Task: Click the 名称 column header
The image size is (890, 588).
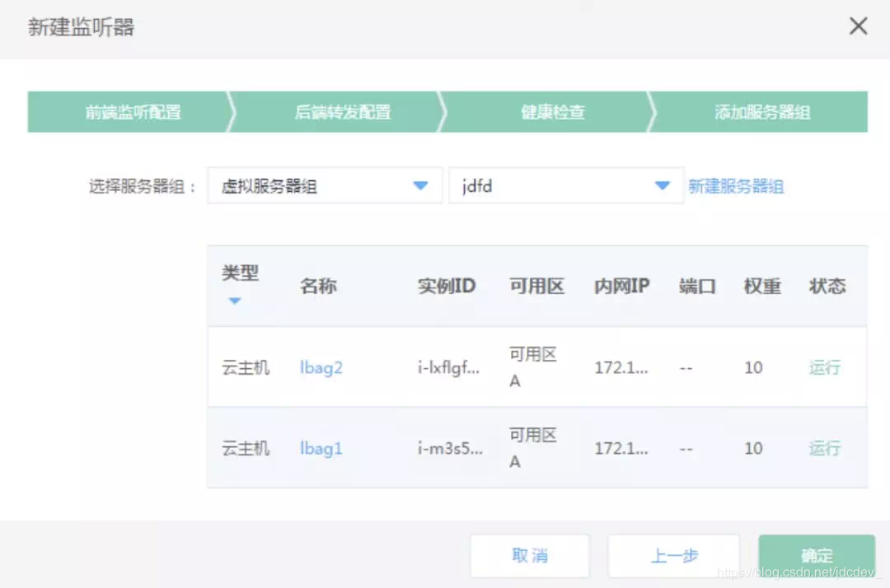Action: [x=317, y=286]
